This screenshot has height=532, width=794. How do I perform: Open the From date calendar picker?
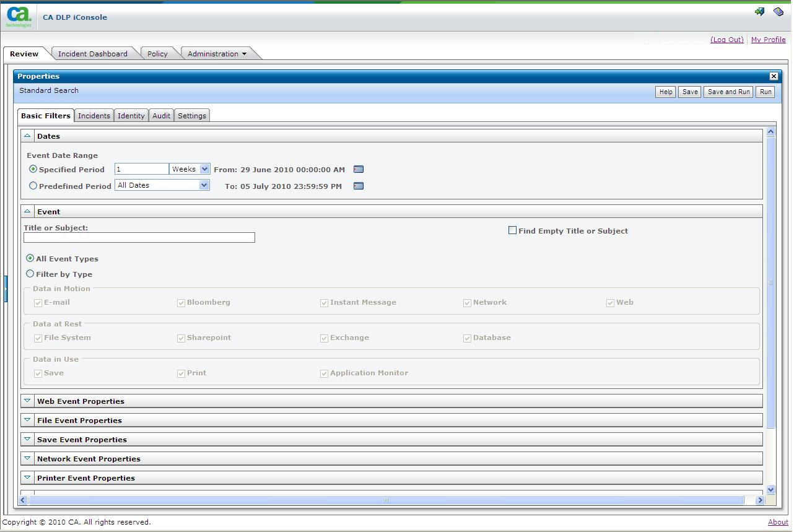point(358,168)
